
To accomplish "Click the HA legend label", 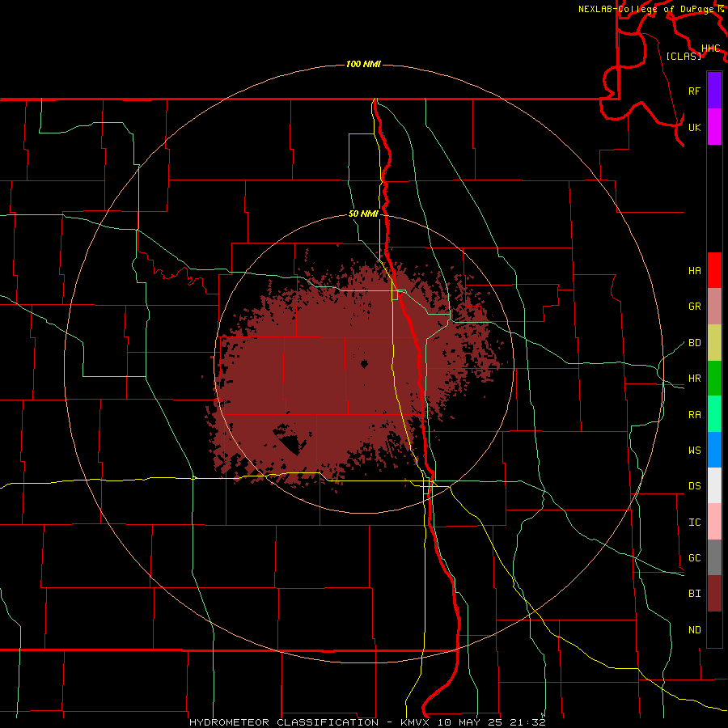I will (x=694, y=271).
